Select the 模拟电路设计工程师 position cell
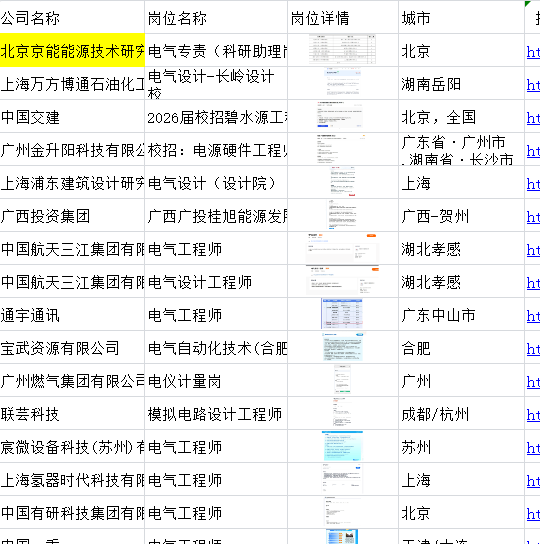 coord(216,413)
